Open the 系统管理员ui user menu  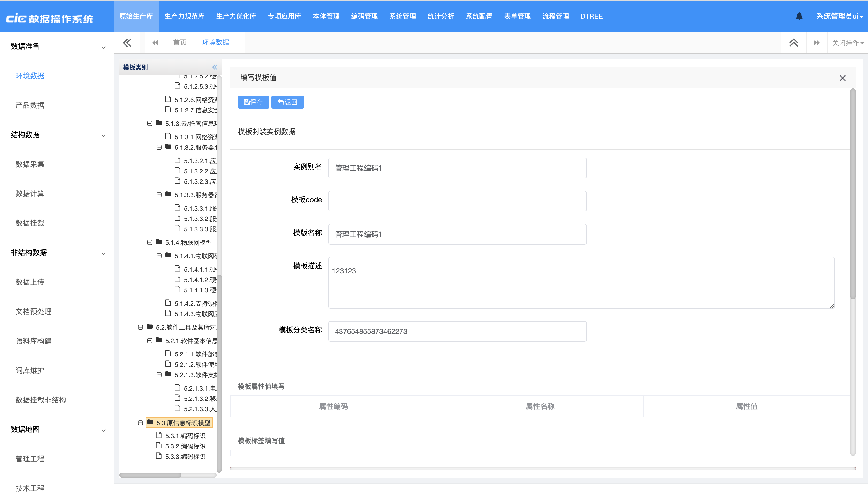839,16
